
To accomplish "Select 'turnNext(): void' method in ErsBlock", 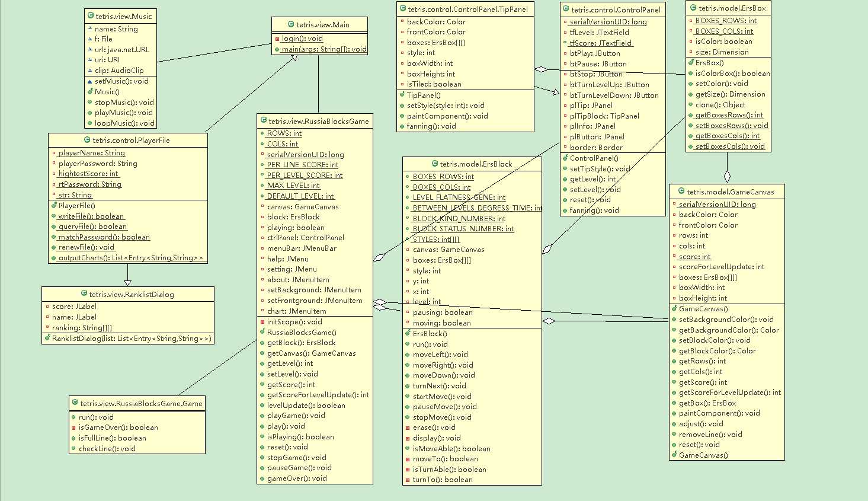I will [x=440, y=386].
